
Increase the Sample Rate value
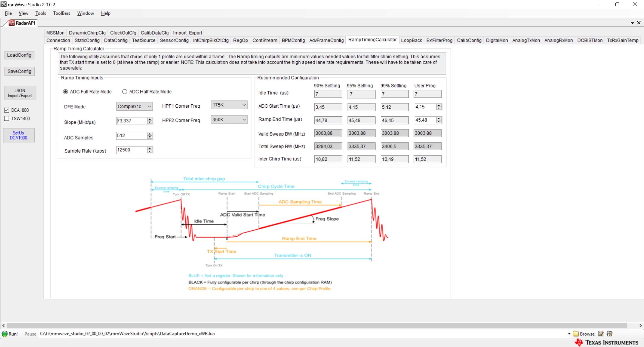[150, 148]
